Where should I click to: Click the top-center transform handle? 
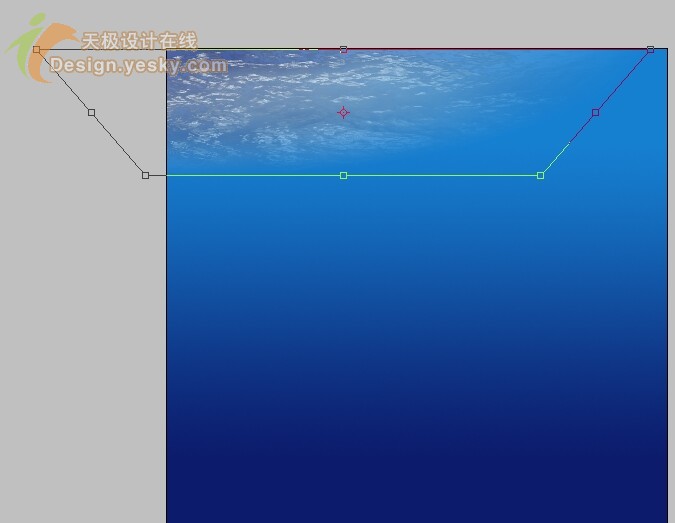pos(344,50)
